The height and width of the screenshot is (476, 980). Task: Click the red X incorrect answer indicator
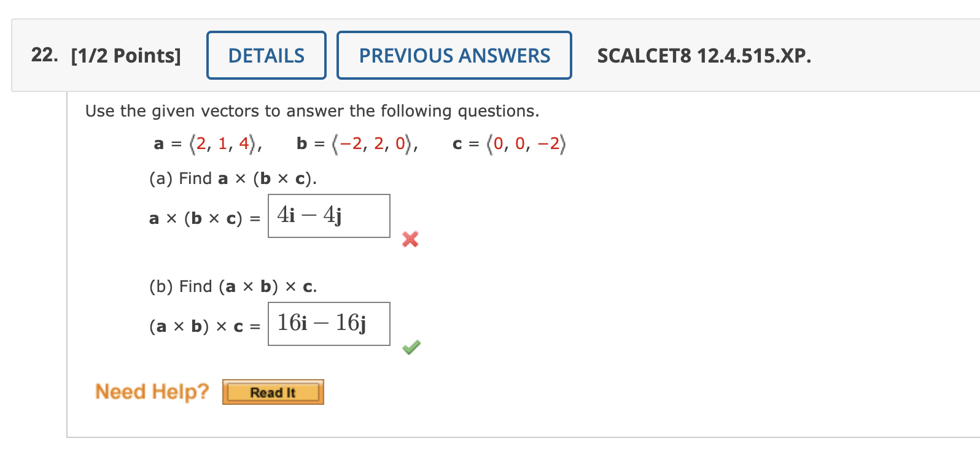pos(409,240)
